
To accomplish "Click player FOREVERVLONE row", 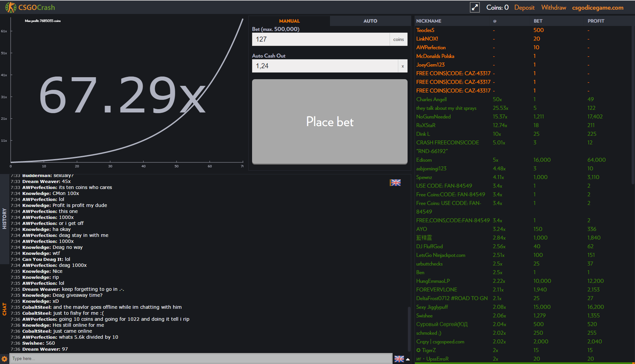I will 523,289.
